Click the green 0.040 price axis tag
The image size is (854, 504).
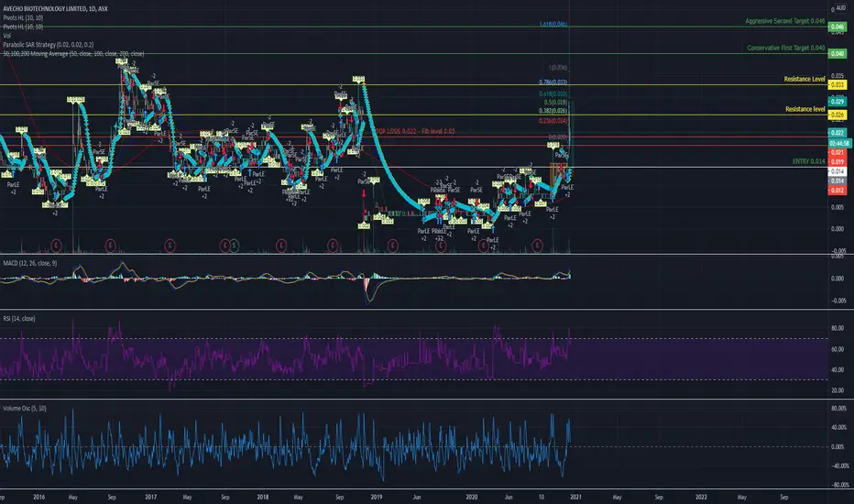tap(838, 53)
